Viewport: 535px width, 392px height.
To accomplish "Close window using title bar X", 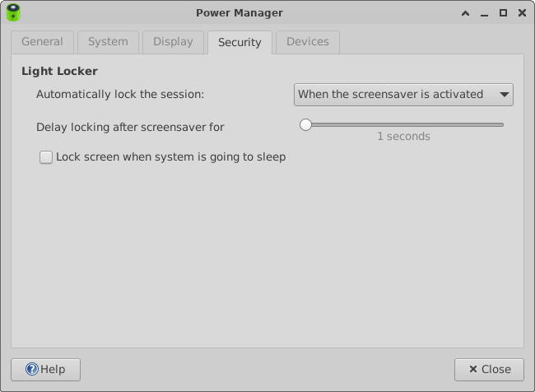I will pyautogui.click(x=522, y=13).
